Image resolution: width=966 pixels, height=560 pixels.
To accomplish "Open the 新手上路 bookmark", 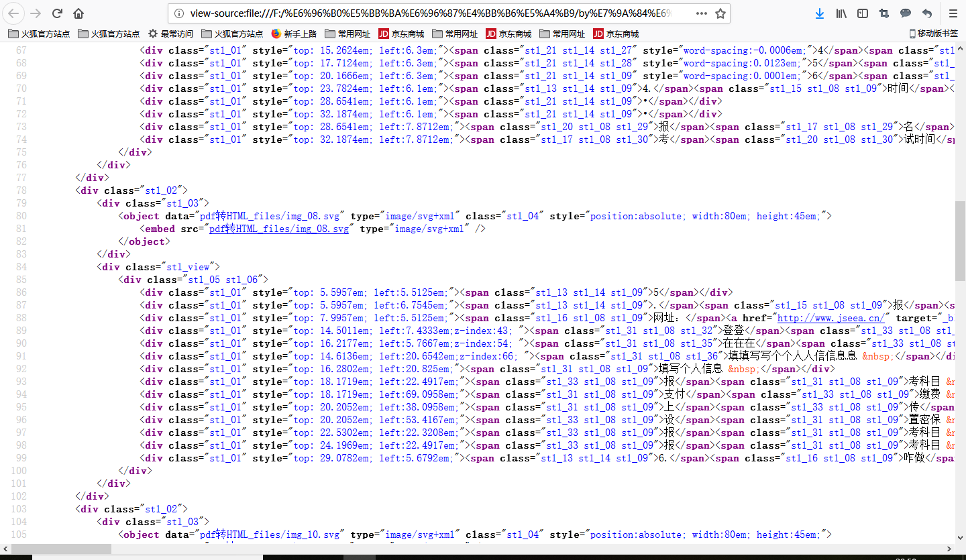I will click(293, 34).
